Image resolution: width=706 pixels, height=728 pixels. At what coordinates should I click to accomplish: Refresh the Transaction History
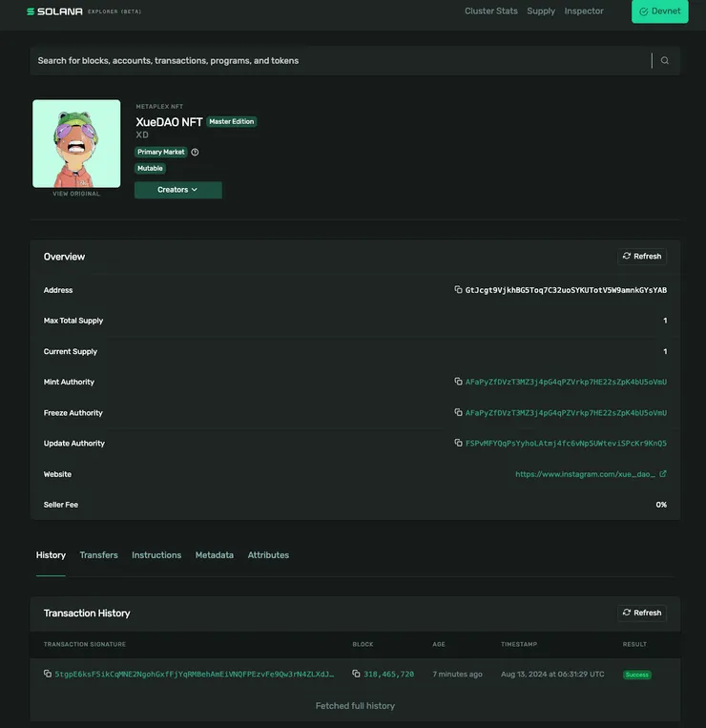(x=642, y=613)
